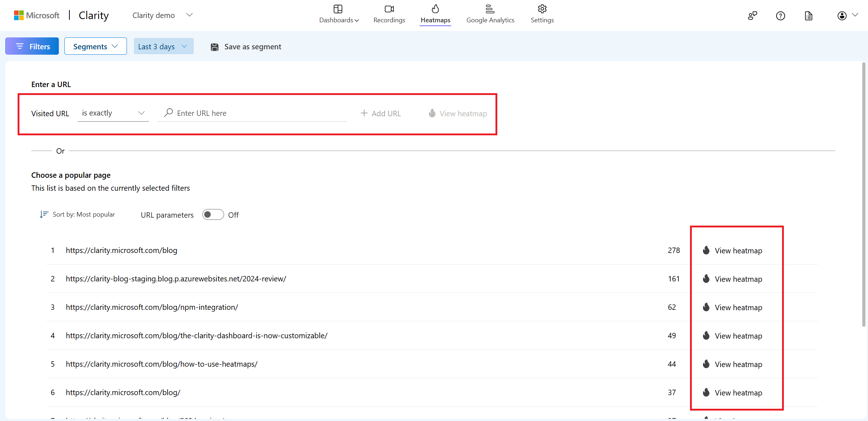Open the documentation page icon
Viewport: 868px width, 421px height.
click(x=808, y=16)
